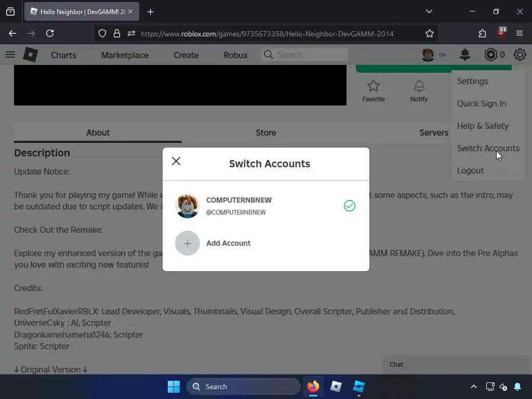Open the Roblox Studio taskbar icon
Screen dimensions: 532x399
click(358, 387)
